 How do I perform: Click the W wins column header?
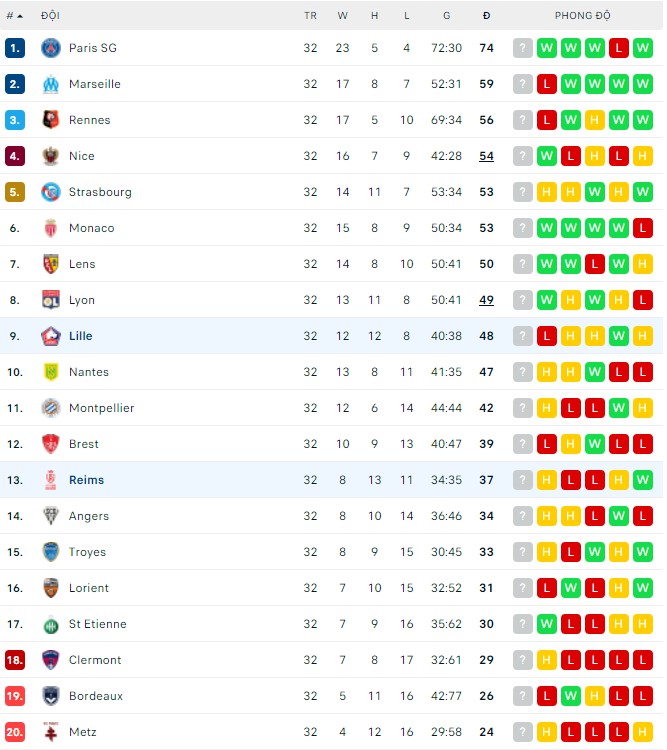pyautogui.click(x=342, y=16)
